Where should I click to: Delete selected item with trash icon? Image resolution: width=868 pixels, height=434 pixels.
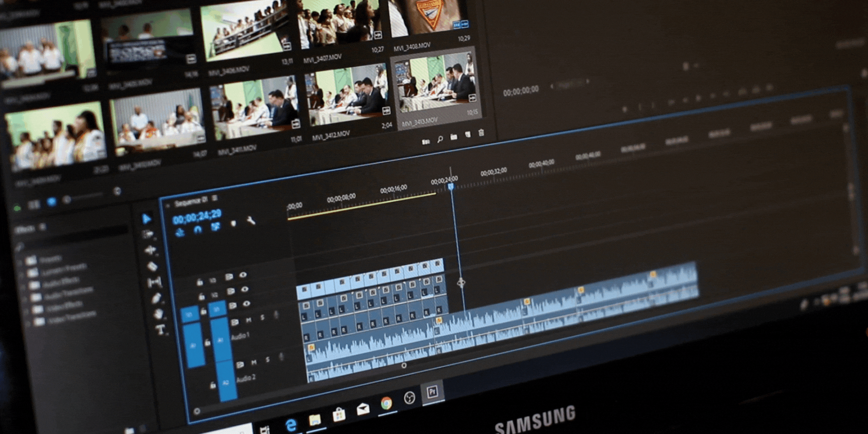[481, 132]
